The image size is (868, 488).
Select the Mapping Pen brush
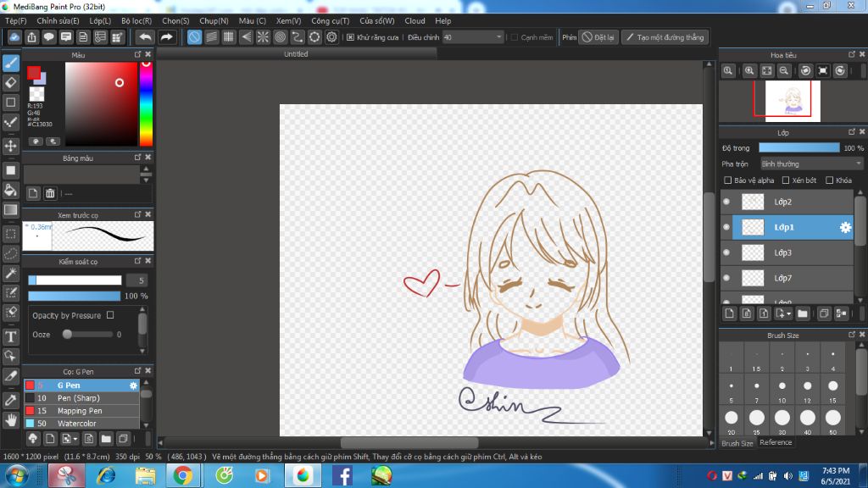click(81, 411)
